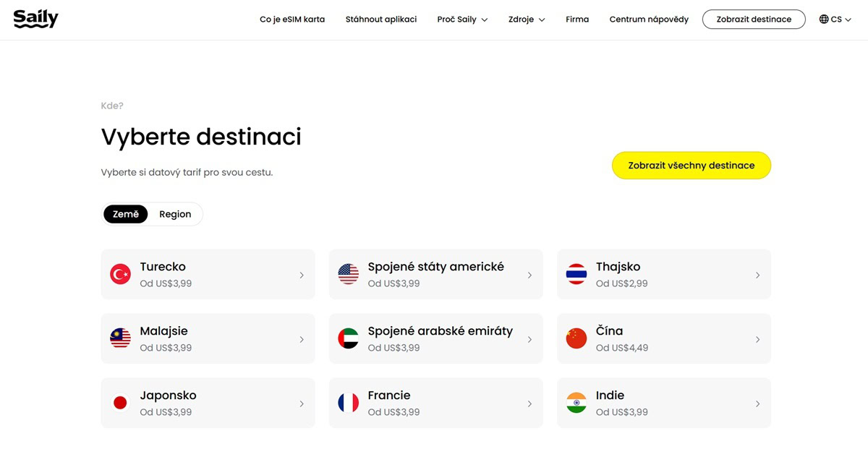Click the globe language icon
Image resolution: width=868 pixels, height=470 pixels.
(823, 20)
